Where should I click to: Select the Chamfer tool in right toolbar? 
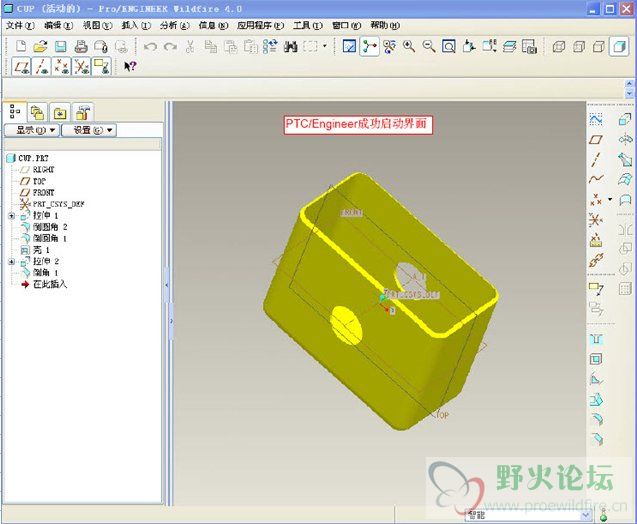coord(596,439)
